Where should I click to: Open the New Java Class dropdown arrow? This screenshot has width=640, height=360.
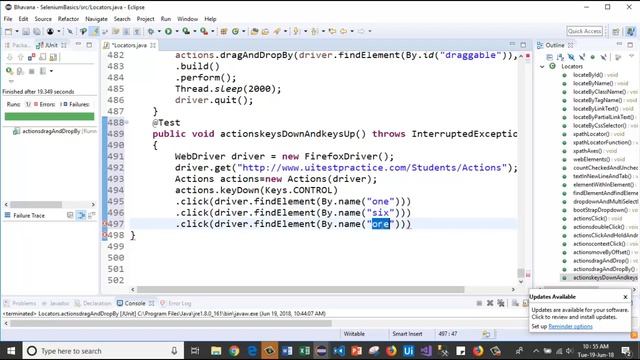point(244,31)
